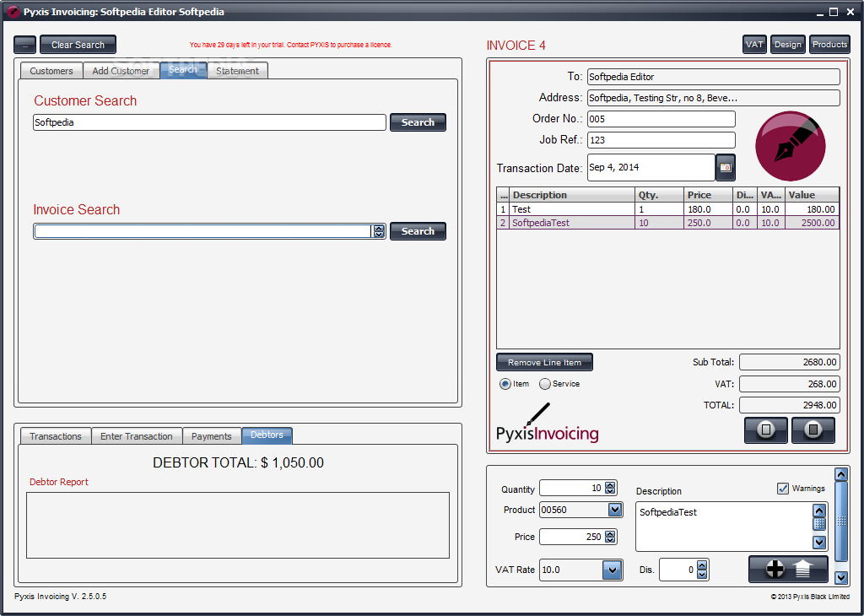The height and width of the screenshot is (616, 864).
Task: Click the Invoice Search spinner arrows
Action: (x=379, y=231)
